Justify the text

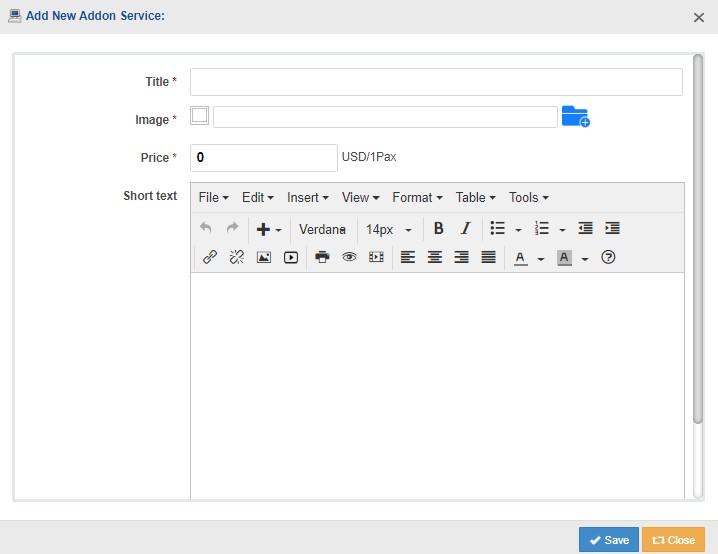pos(489,257)
